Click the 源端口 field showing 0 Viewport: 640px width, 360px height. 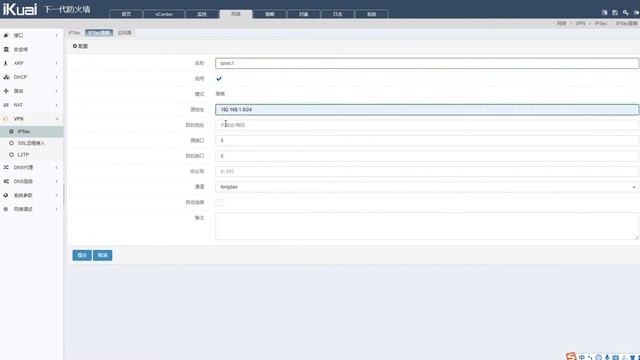[x=427, y=140]
